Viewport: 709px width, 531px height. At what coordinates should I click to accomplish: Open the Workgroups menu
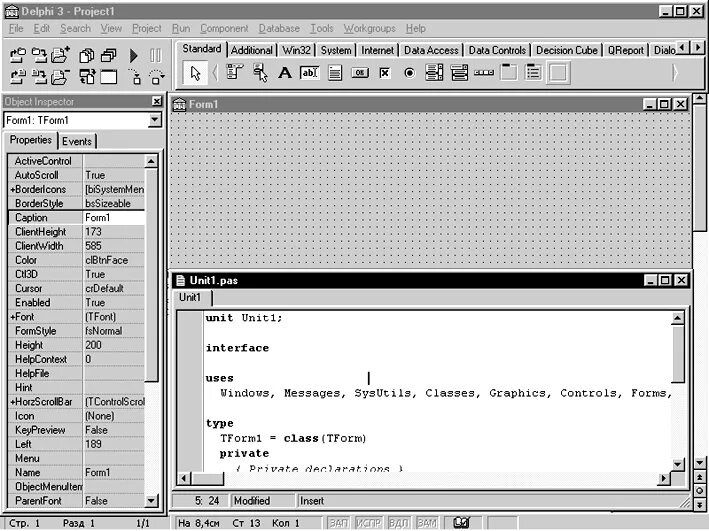click(369, 28)
